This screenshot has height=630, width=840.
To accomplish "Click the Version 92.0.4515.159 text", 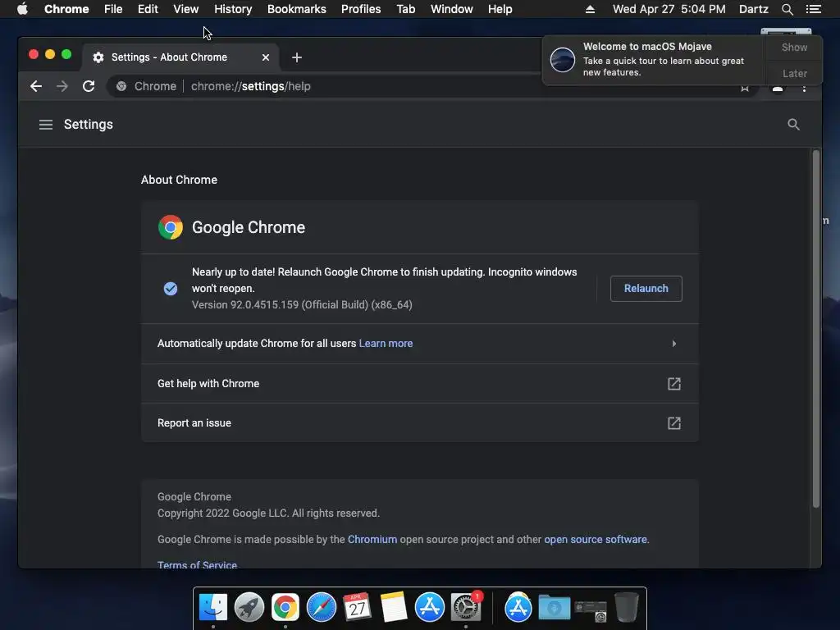I will coord(302,305).
